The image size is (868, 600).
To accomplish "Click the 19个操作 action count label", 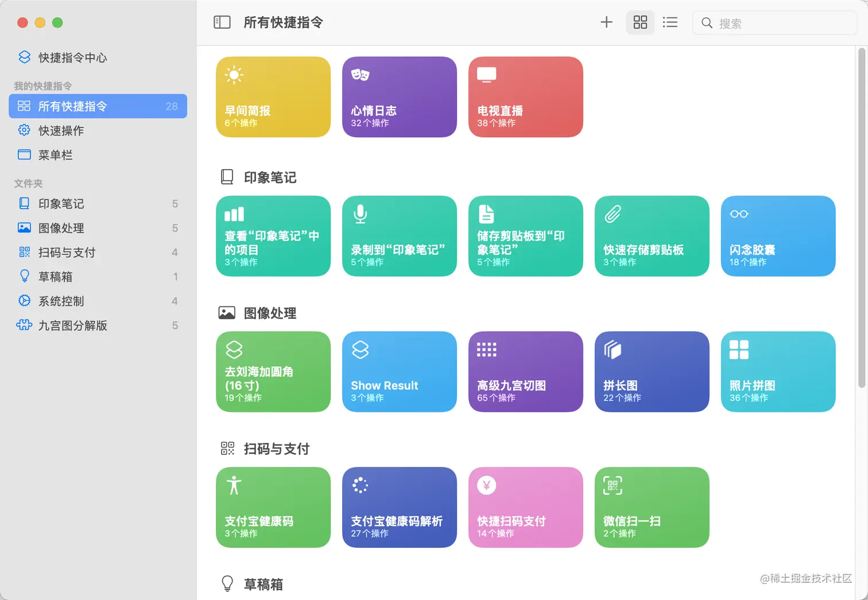I will tap(243, 398).
